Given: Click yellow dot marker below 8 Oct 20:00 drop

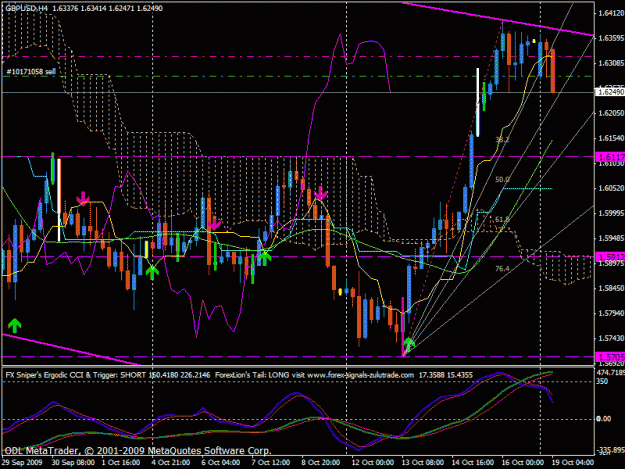Looking at the screenshot, I should pyautogui.click(x=340, y=292).
